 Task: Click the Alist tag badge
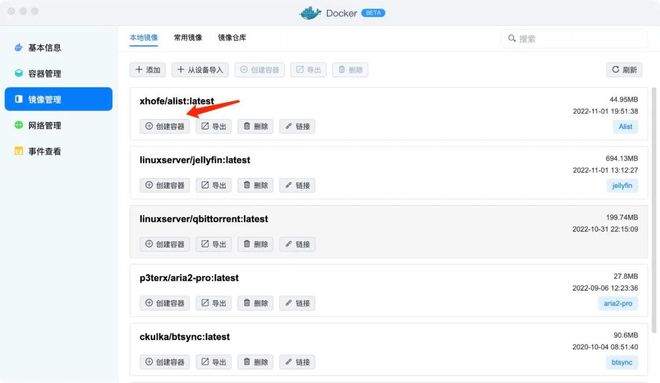click(x=625, y=127)
